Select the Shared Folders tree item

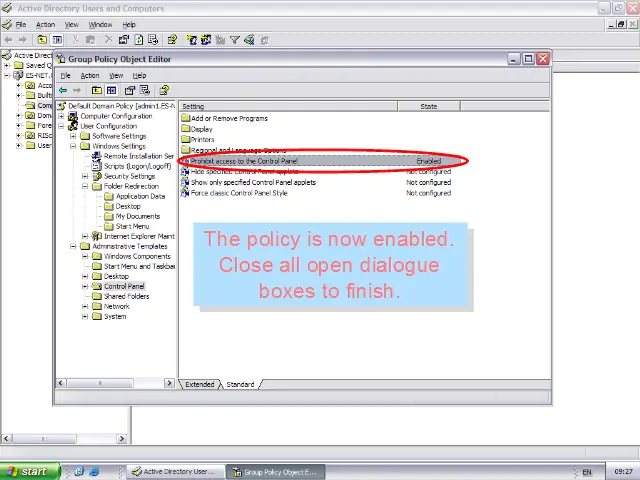(x=126, y=296)
